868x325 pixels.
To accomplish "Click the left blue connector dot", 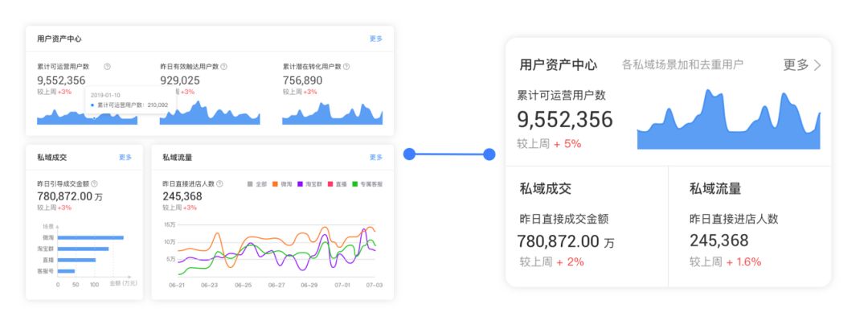I will 409,154.
